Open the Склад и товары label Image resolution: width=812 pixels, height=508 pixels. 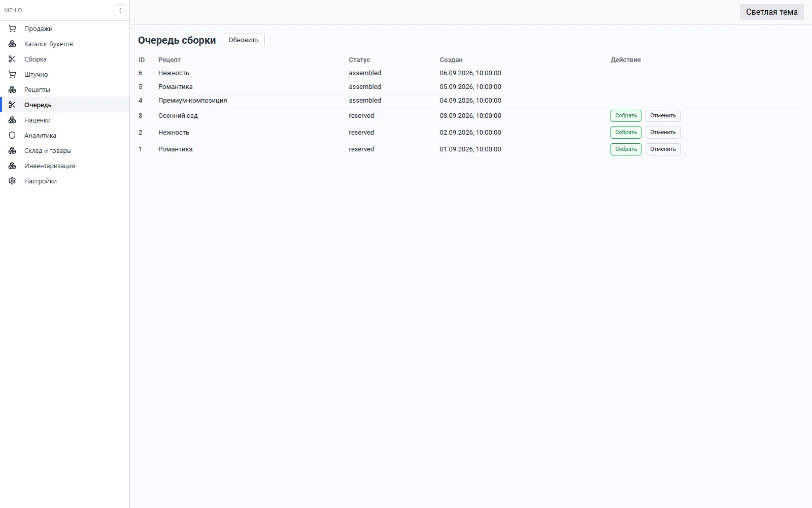point(48,151)
